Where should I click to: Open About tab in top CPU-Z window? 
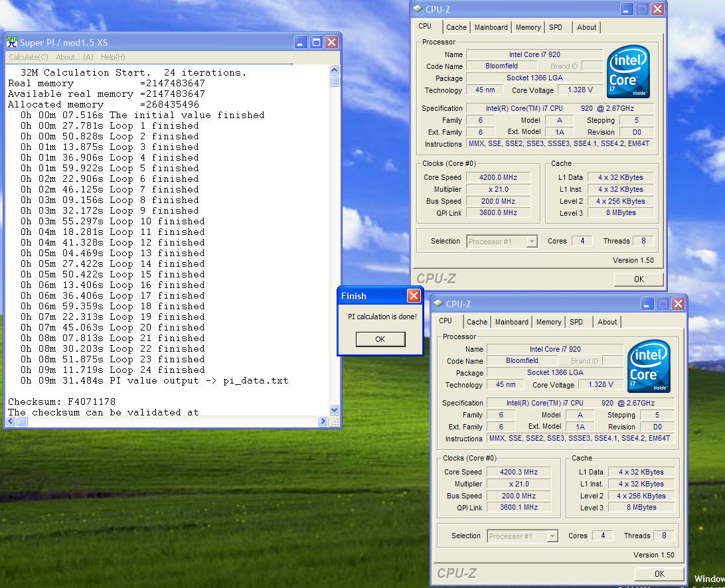tap(586, 27)
